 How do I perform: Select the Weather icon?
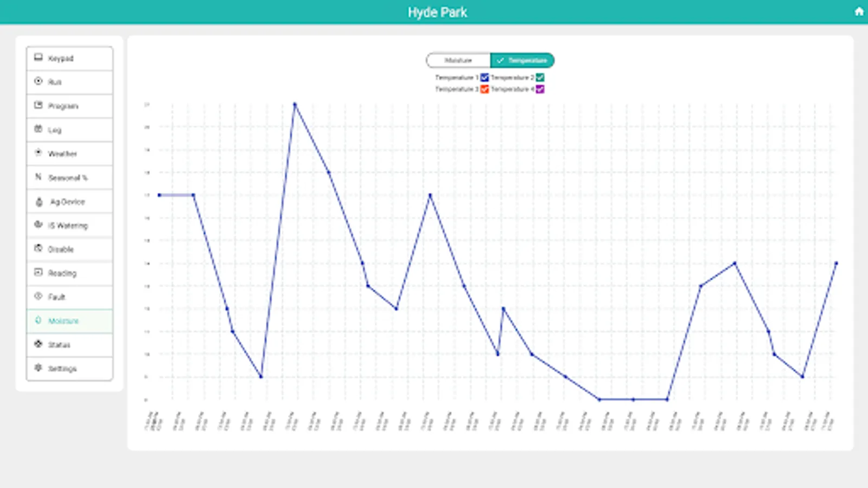[x=38, y=152]
